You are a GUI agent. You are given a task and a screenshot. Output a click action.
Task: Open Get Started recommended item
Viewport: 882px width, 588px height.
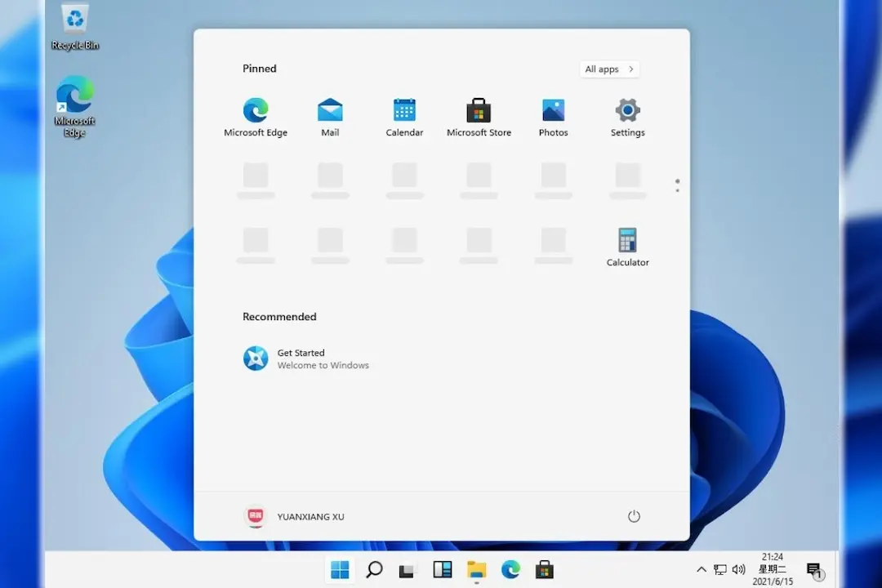(306, 359)
